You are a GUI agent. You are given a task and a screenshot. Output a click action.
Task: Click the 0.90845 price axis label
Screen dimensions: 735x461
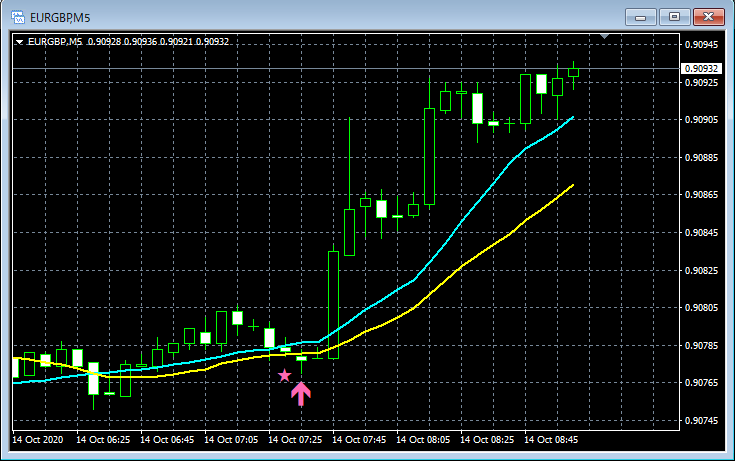(x=701, y=233)
